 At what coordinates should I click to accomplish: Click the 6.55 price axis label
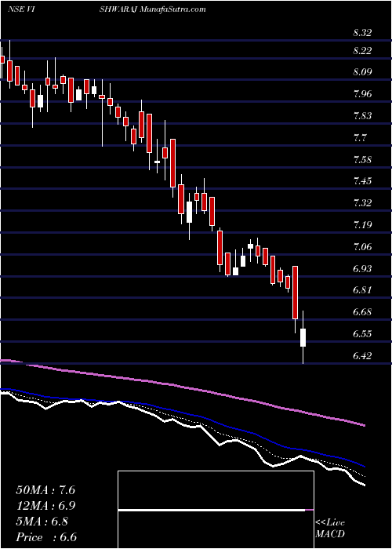(x=362, y=333)
